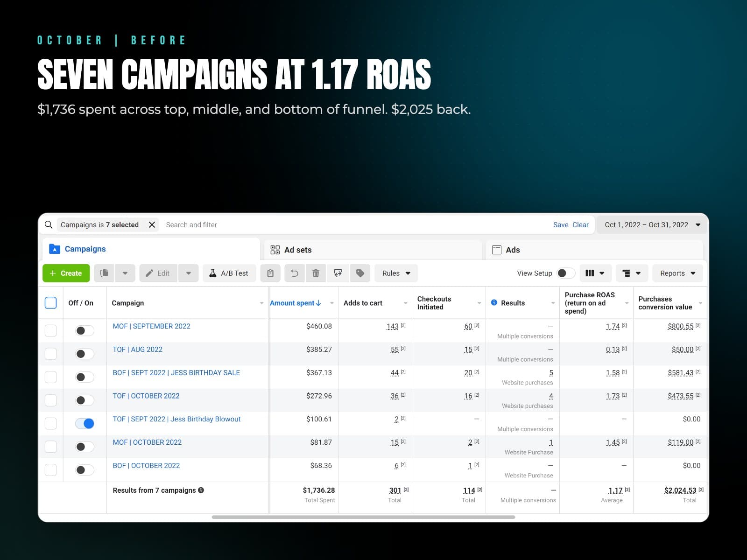
Task: Switch to the Campaigns tab
Action: click(151, 249)
